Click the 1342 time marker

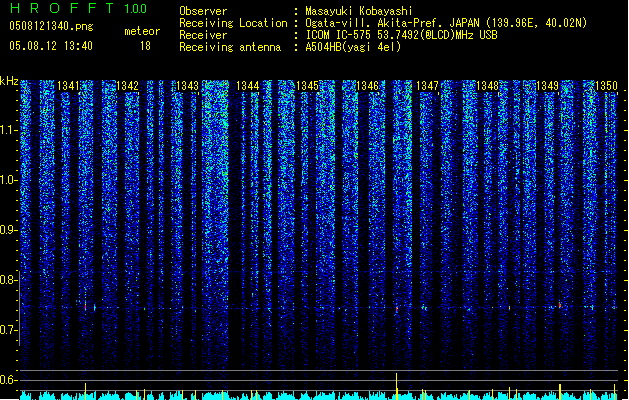pyautogui.click(x=127, y=86)
